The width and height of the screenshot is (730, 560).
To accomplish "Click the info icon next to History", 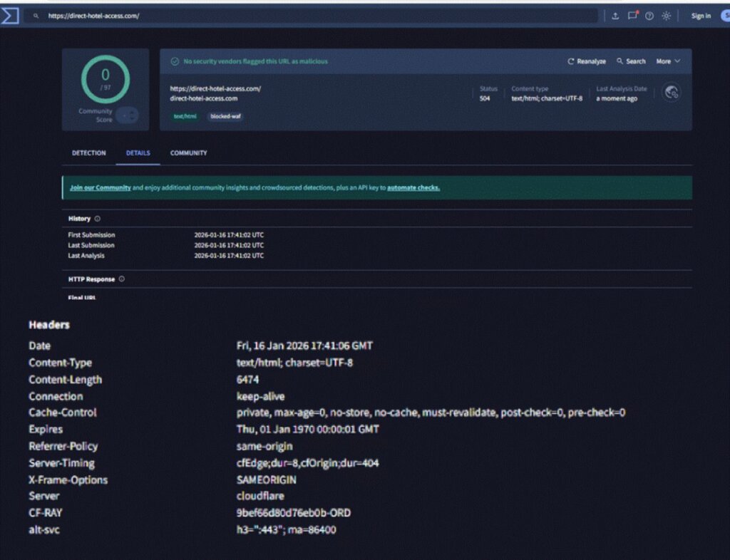I will pyautogui.click(x=98, y=219).
